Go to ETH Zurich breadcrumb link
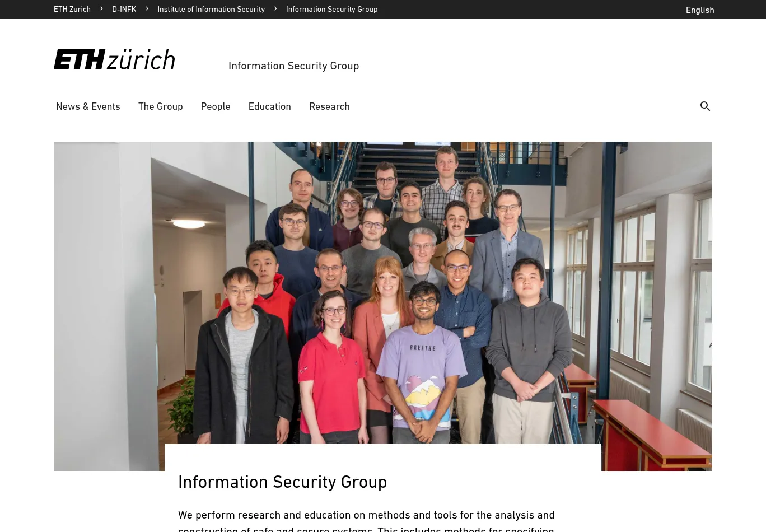 point(72,9)
